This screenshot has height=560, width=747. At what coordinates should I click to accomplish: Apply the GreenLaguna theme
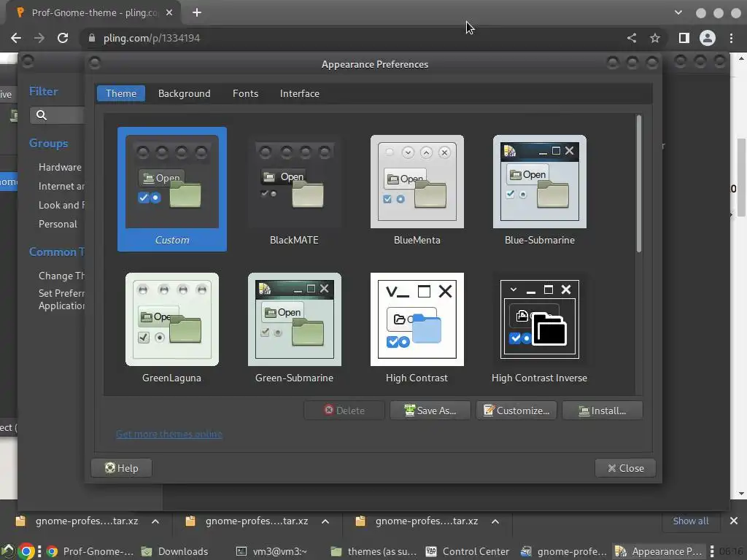tap(172, 327)
